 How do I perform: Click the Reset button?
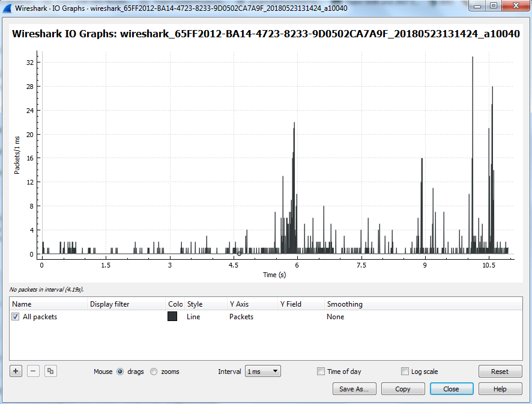[x=500, y=372]
